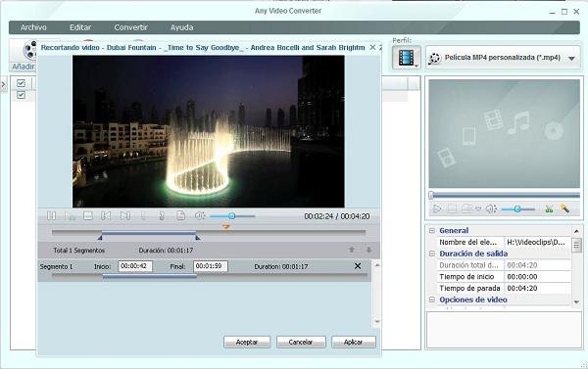Click the Inicio time field 00:00:42
Image resolution: width=588 pixels, height=369 pixels.
(x=135, y=266)
